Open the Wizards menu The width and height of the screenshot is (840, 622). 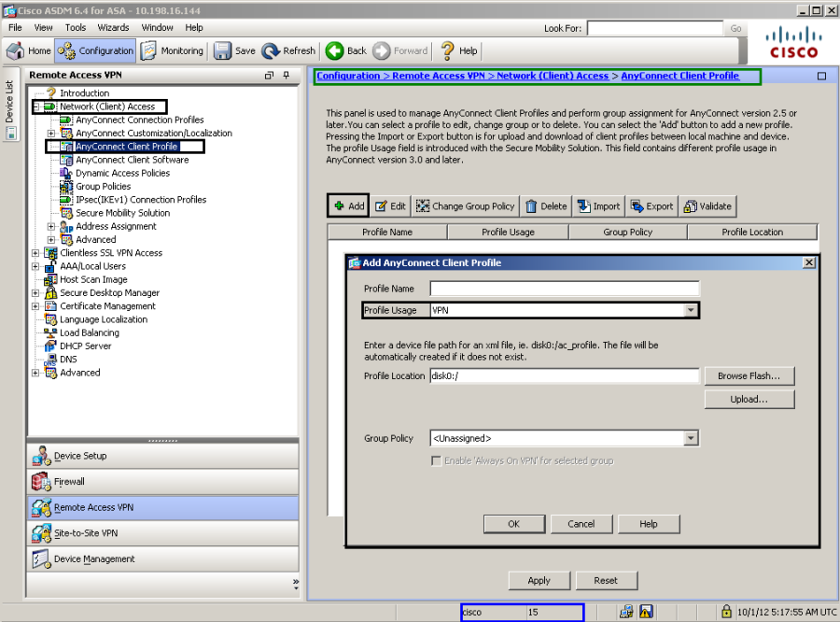click(x=113, y=27)
